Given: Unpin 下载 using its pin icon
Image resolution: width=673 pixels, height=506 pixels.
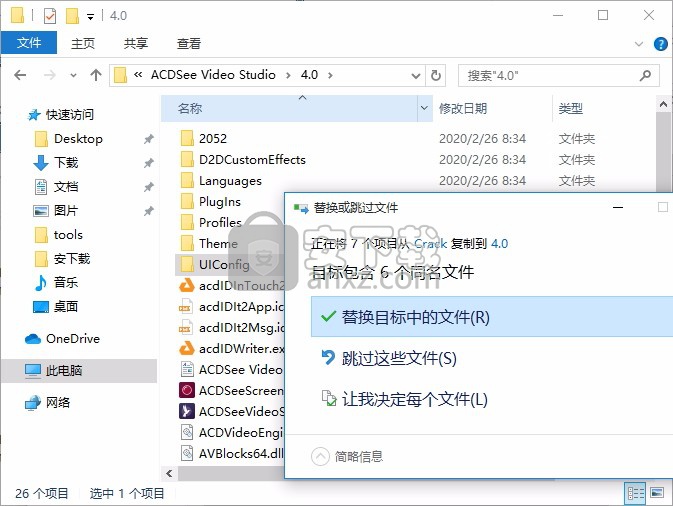Looking at the screenshot, I should tap(149, 163).
